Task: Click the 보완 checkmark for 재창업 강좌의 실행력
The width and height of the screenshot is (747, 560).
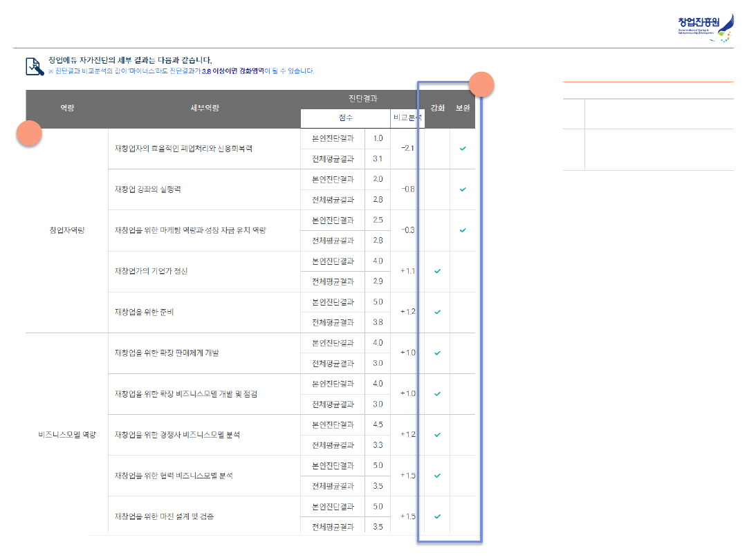Action: tap(463, 189)
